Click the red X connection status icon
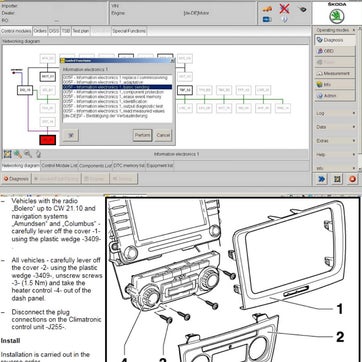The height and width of the screenshot is (362, 362). 284,8
